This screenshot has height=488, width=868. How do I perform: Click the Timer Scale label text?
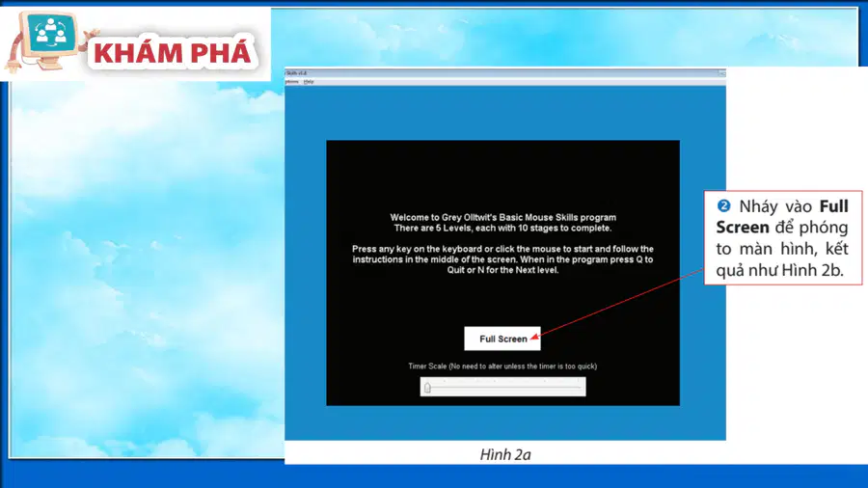point(502,366)
